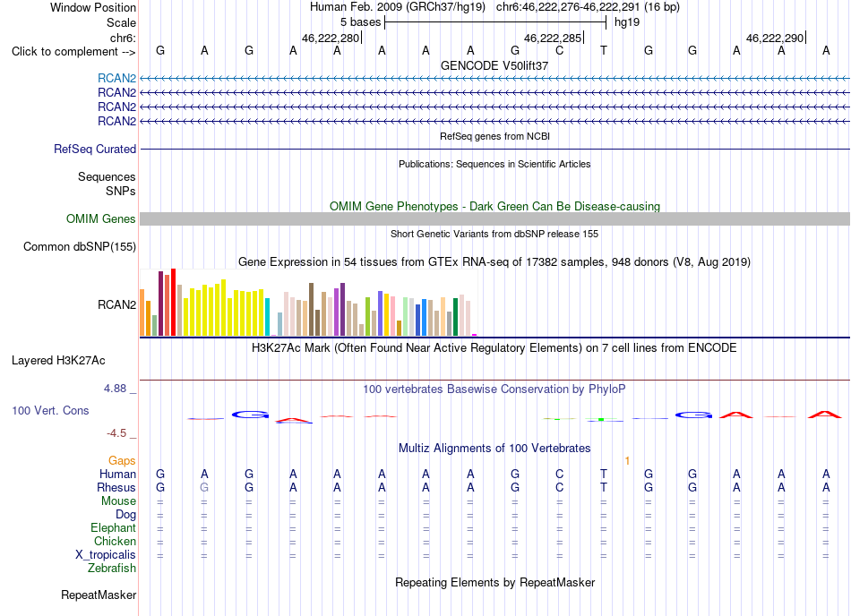Image resolution: width=851 pixels, height=616 pixels.
Task: Click the Layered H3K27Ac track label
Action: pyautogui.click(x=58, y=361)
